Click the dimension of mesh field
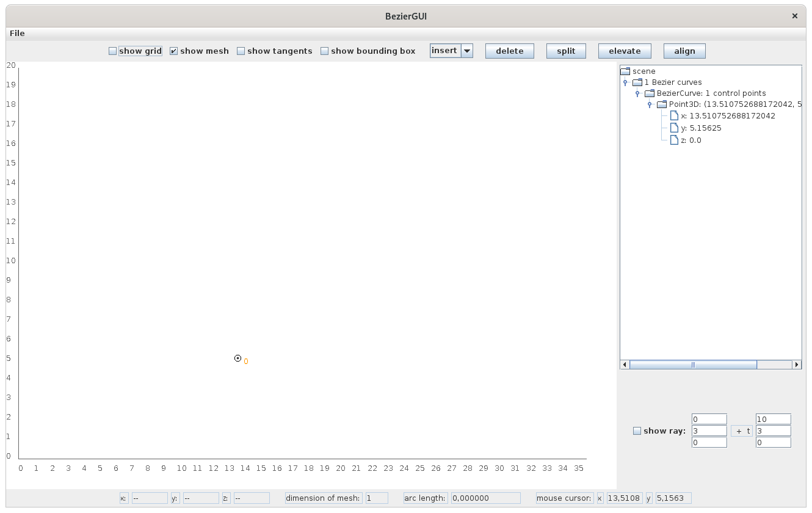Screen dimensions: 812x513 tap(377, 498)
